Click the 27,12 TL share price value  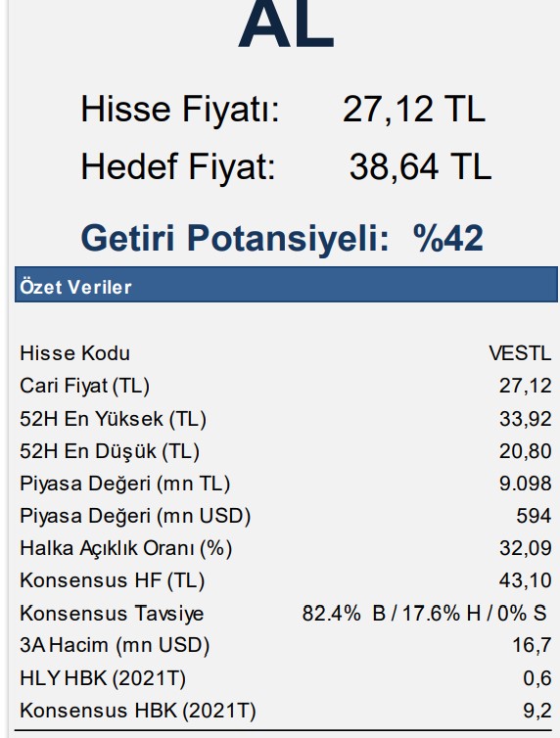[414, 110]
